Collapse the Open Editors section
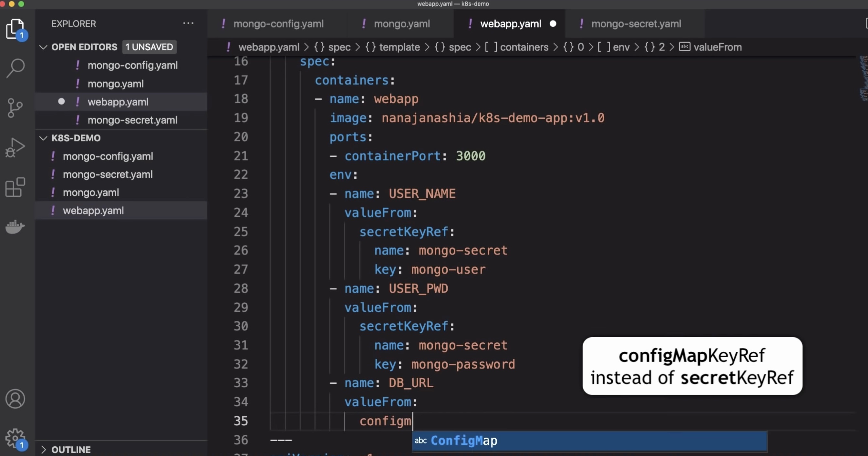Screen dimensions: 868x456 [43, 47]
